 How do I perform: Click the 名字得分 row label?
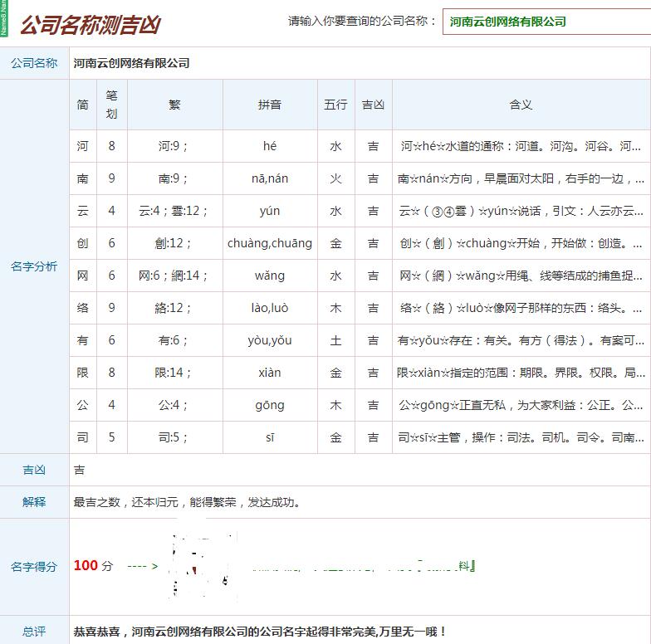pyautogui.click(x=34, y=567)
